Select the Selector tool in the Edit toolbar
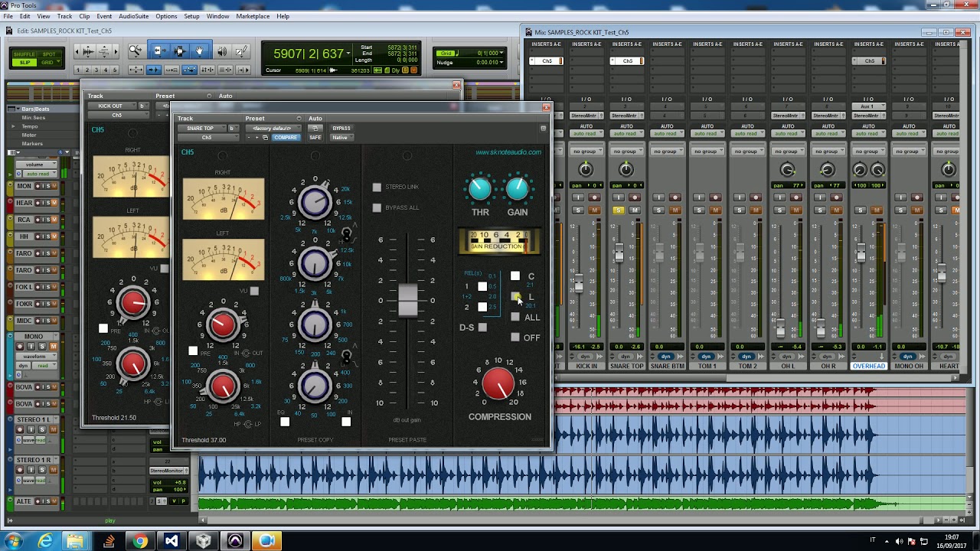The width and height of the screenshot is (980, 551). tap(179, 51)
